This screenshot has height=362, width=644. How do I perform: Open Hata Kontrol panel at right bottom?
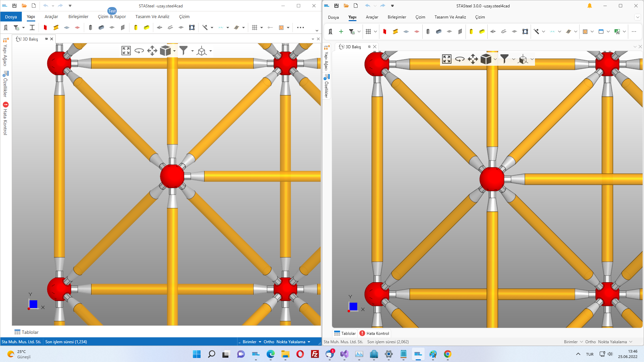374,334
